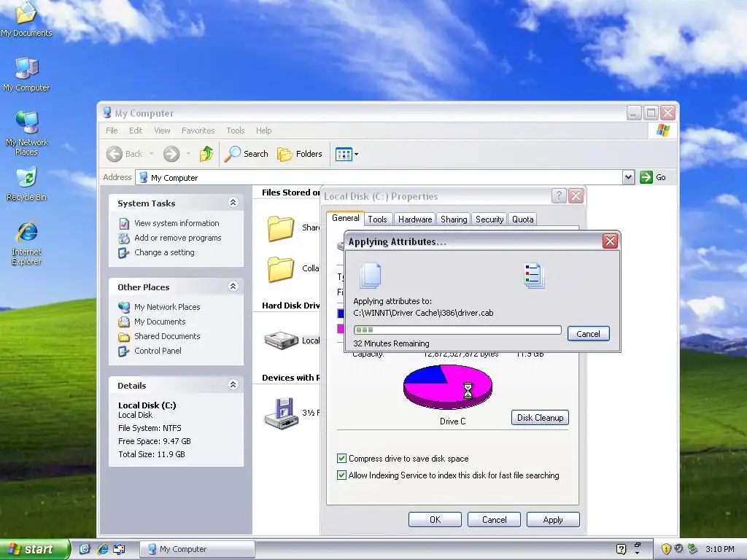Click the Properties dialog help question button
The image size is (747, 560).
coord(559,195)
